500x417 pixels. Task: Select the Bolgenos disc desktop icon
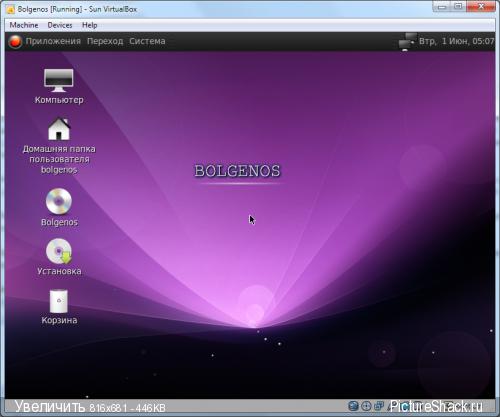(59, 201)
